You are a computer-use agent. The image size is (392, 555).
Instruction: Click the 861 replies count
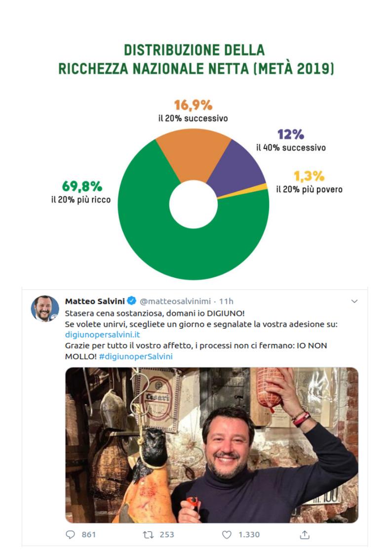coord(89,534)
